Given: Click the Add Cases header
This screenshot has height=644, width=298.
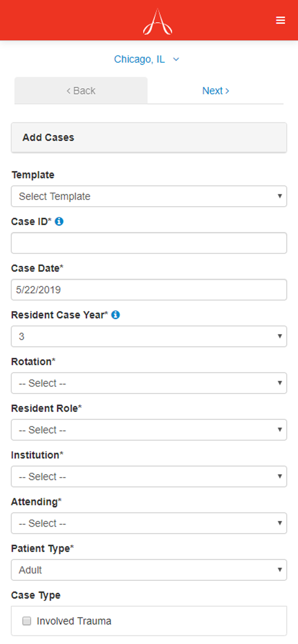Looking at the screenshot, I should [48, 137].
